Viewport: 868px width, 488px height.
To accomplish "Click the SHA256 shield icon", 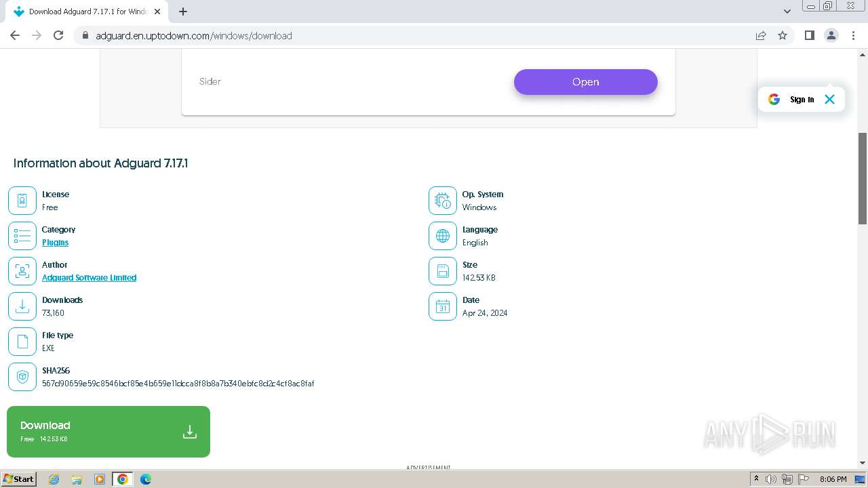I will [x=22, y=377].
